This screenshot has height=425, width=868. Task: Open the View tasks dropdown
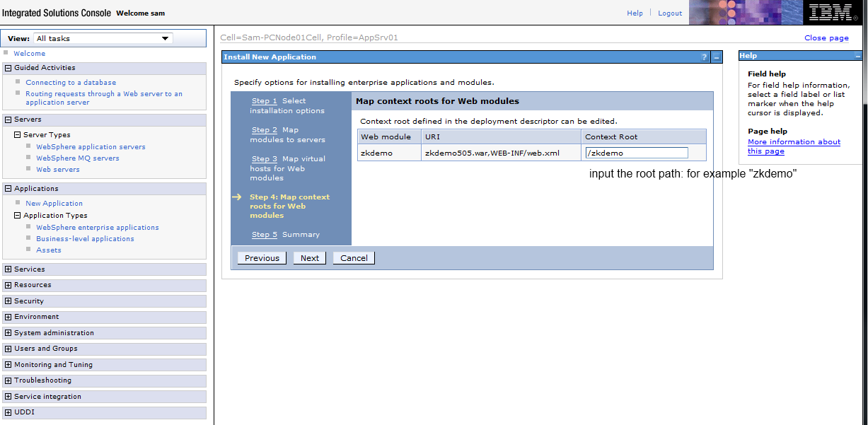click(x=103, y=38)
